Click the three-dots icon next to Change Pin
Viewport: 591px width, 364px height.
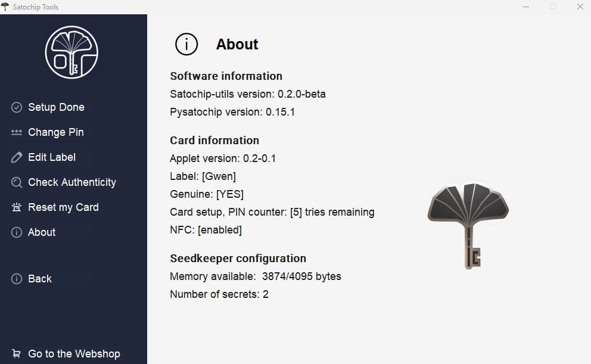click(x=17, y=132)
